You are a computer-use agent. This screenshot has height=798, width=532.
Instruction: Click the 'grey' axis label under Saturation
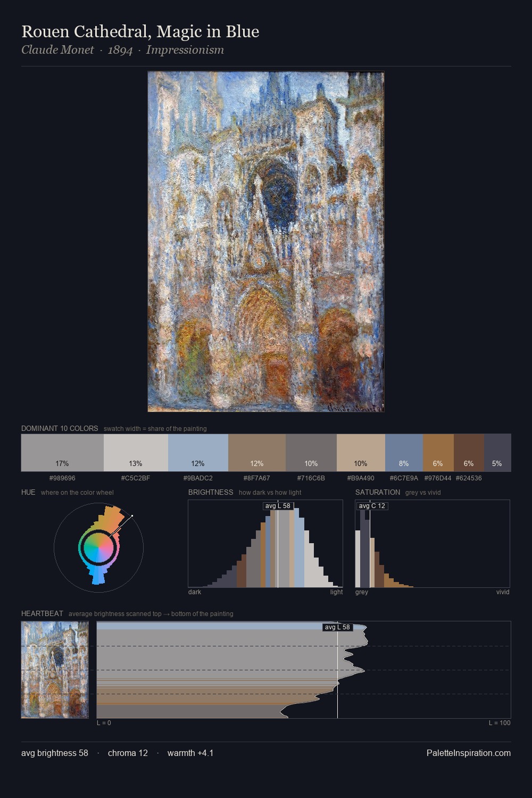362,592
